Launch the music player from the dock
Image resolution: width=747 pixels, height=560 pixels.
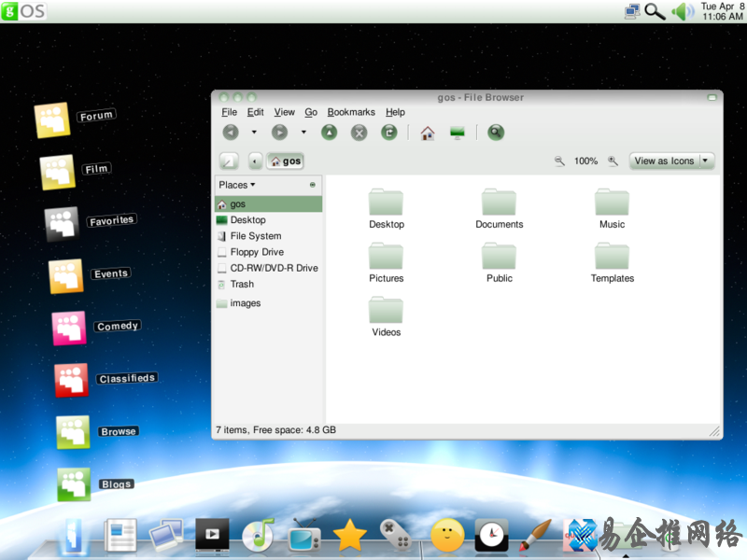tap(257, 535)
